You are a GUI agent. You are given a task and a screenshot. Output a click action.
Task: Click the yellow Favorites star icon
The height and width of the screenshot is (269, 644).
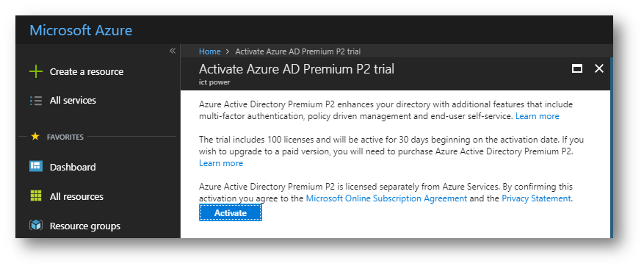pos(35,137)
